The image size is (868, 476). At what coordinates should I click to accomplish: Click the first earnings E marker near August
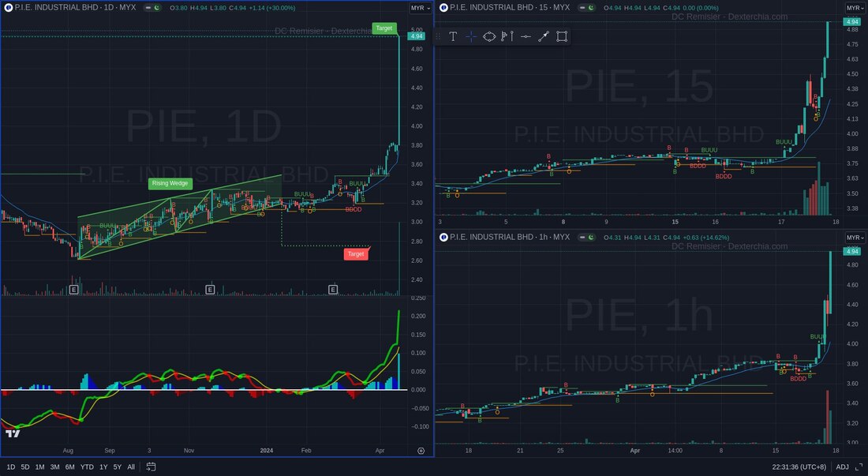[73, 290]
